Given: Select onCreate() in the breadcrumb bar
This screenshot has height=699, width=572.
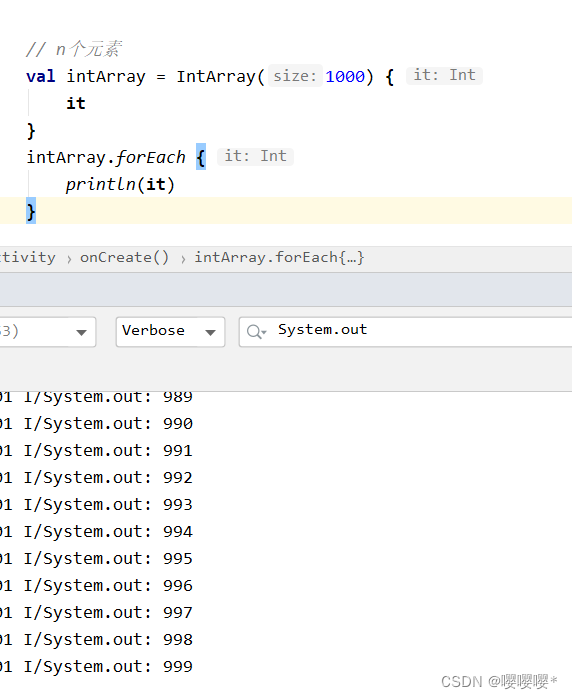Looking at the screenshot, I should pyautogui.click(x=124, y=258).
